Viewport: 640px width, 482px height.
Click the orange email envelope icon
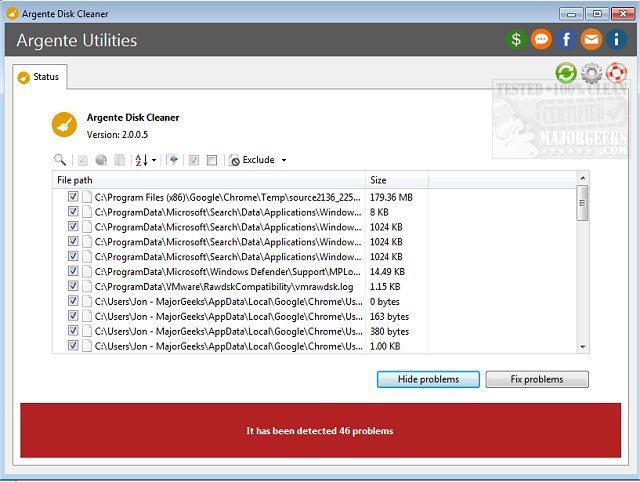591,40
